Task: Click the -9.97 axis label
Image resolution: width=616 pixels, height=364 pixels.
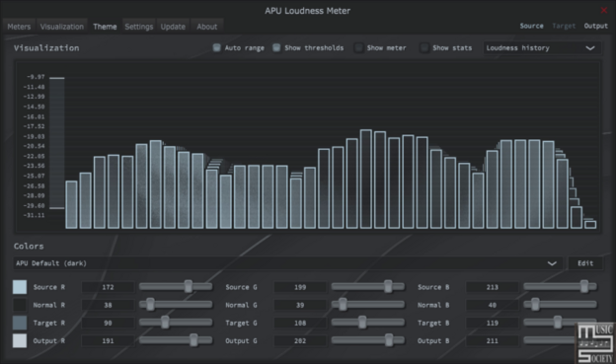Action: point(36,77)
